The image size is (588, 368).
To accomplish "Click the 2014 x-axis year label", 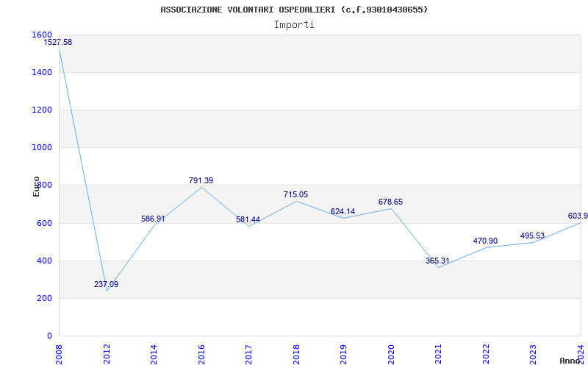I will point(154,353).
